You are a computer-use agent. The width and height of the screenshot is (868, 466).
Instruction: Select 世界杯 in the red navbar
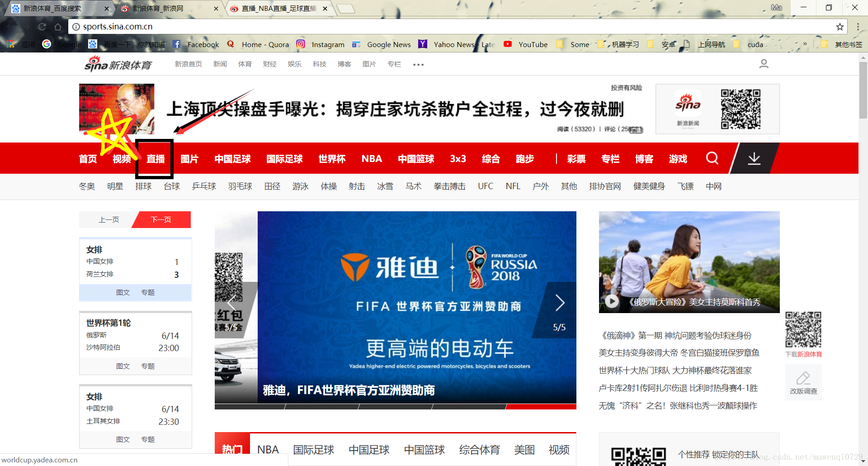pyautogui.click(x=332, y=159)
